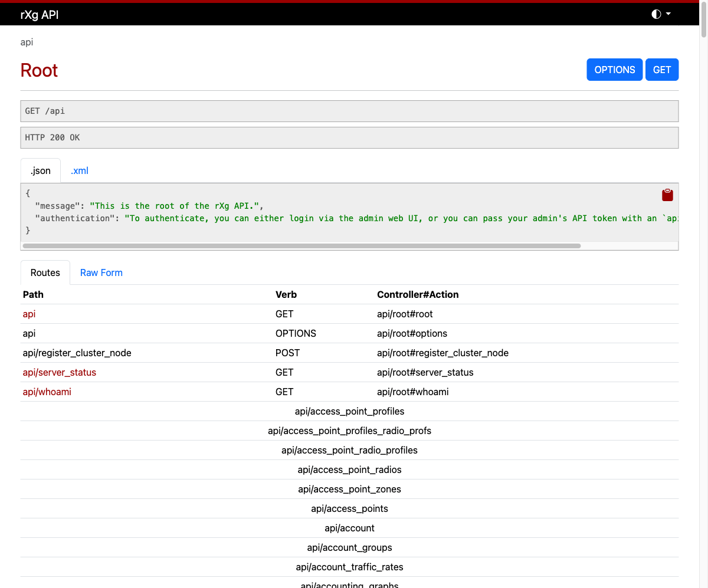Click the GET /api request box
708x588 pixels.
[349, 111]
